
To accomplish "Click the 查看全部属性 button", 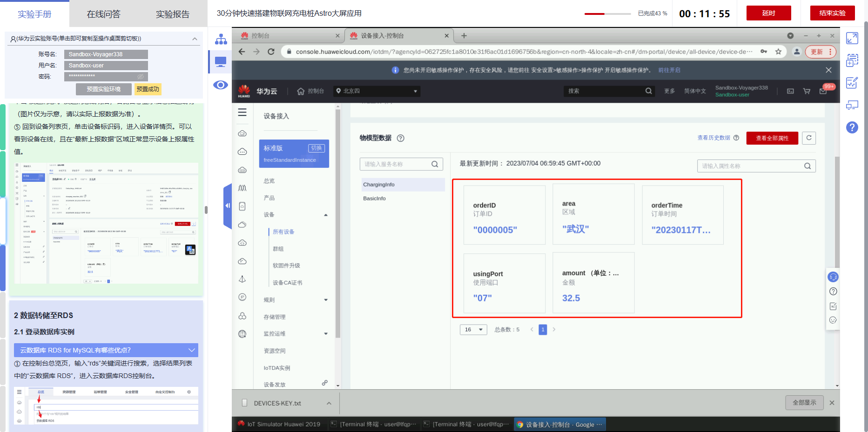I will click(772, 138).
